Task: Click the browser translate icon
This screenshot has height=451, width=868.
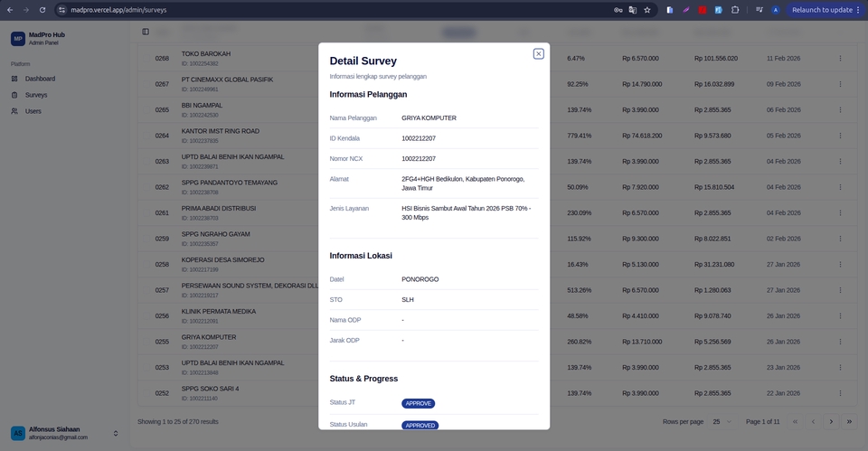Action: coord(633,10)
